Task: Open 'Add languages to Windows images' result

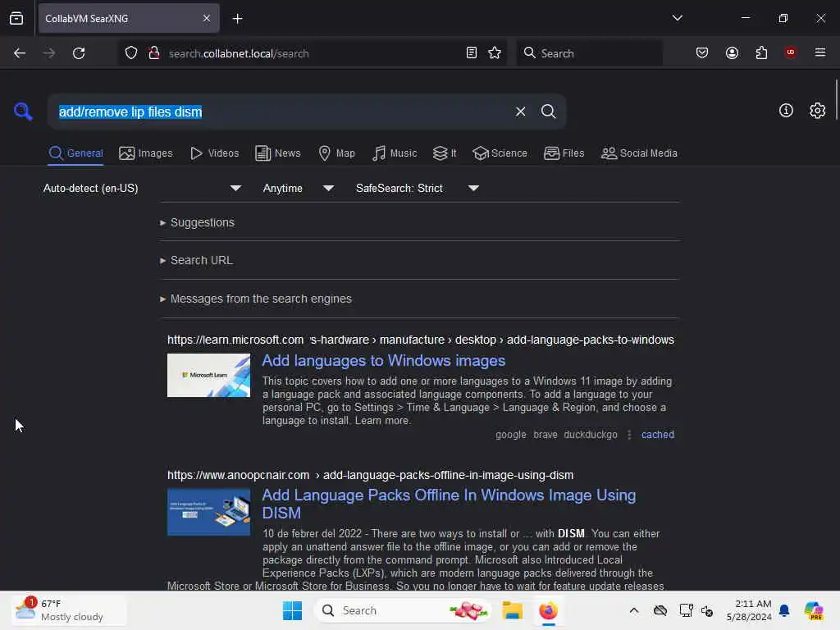Action: click(384, 361)
